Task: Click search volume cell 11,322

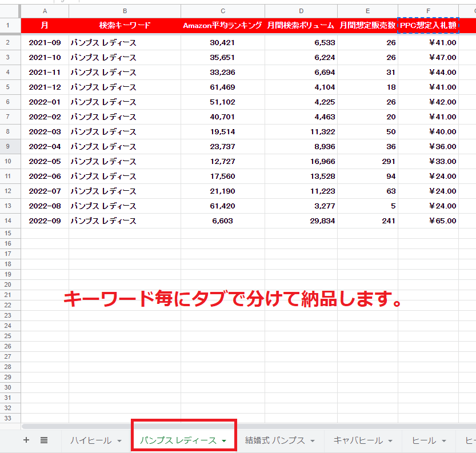Action: pos(301,132)
